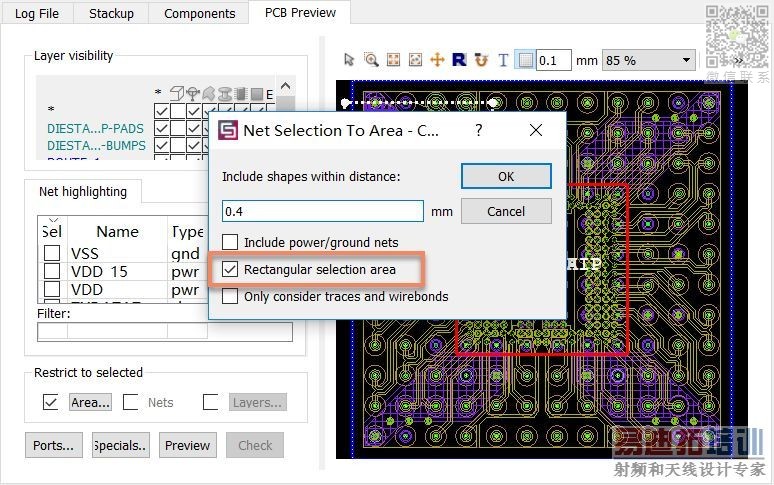Click the gray solid square column icon
Viewport: 774px width, 485px height.
257,93
